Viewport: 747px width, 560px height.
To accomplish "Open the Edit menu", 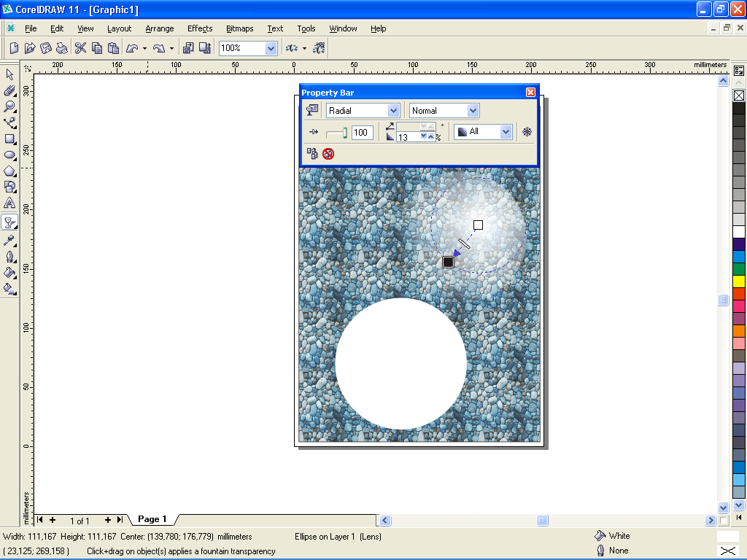I will tap(57, 28).
